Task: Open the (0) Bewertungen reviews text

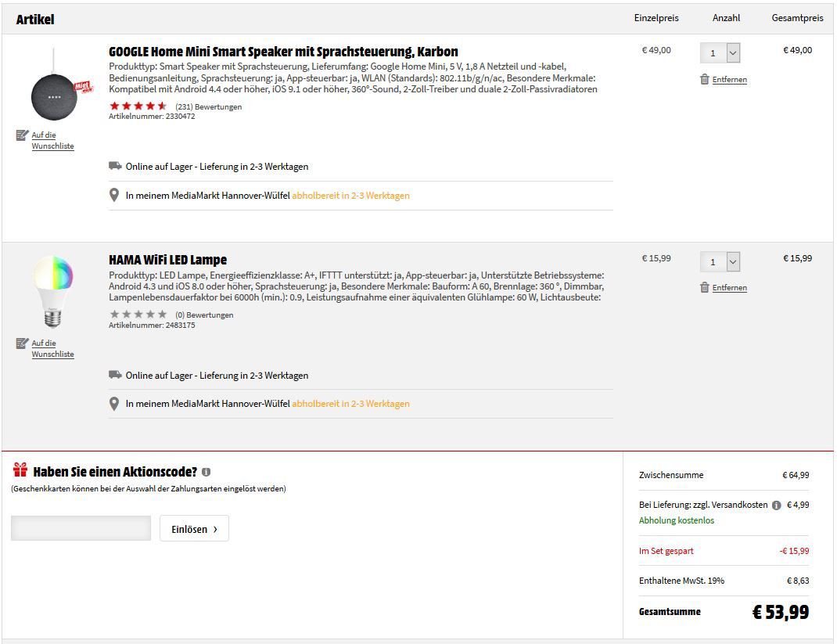Action: 204,315
